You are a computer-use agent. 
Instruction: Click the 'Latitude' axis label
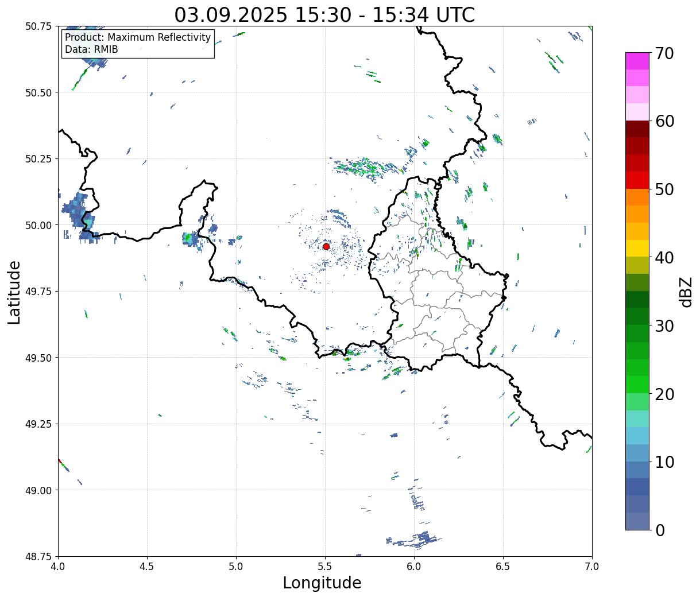point(14,292)
